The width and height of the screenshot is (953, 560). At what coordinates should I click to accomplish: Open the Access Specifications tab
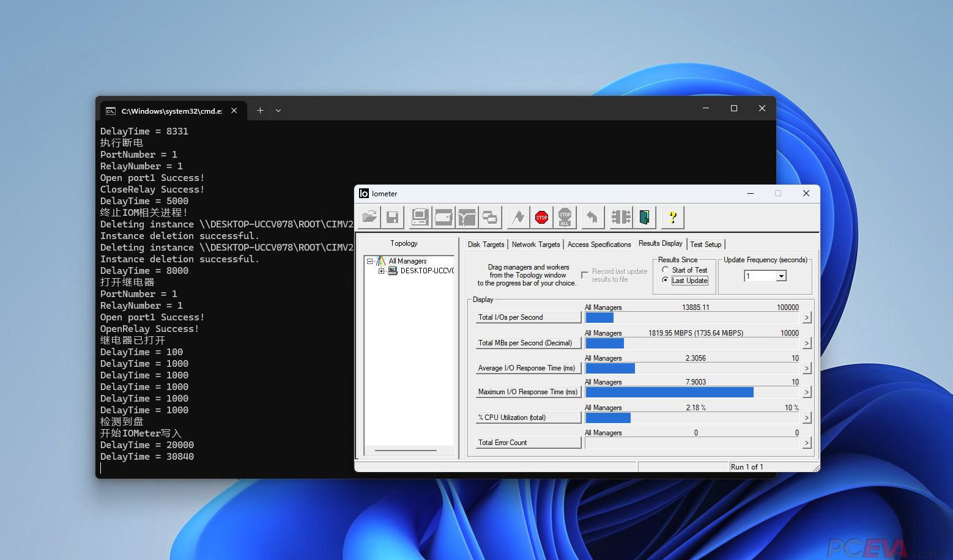tap(599, 245)
